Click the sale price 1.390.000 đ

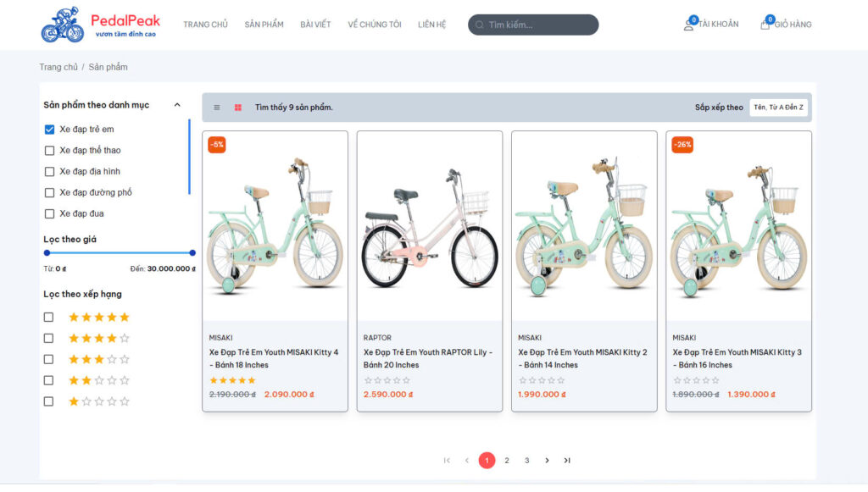point(751,395)
